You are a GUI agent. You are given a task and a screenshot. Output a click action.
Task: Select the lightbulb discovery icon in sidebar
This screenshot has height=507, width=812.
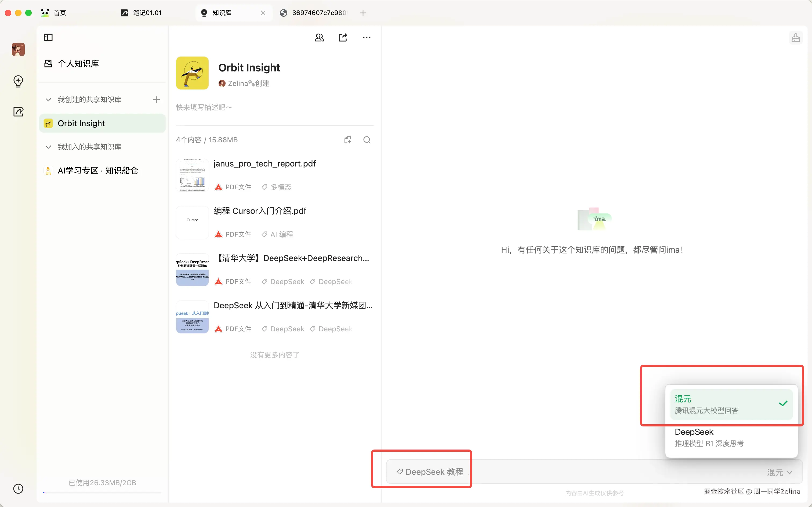(x=18, y=81)
